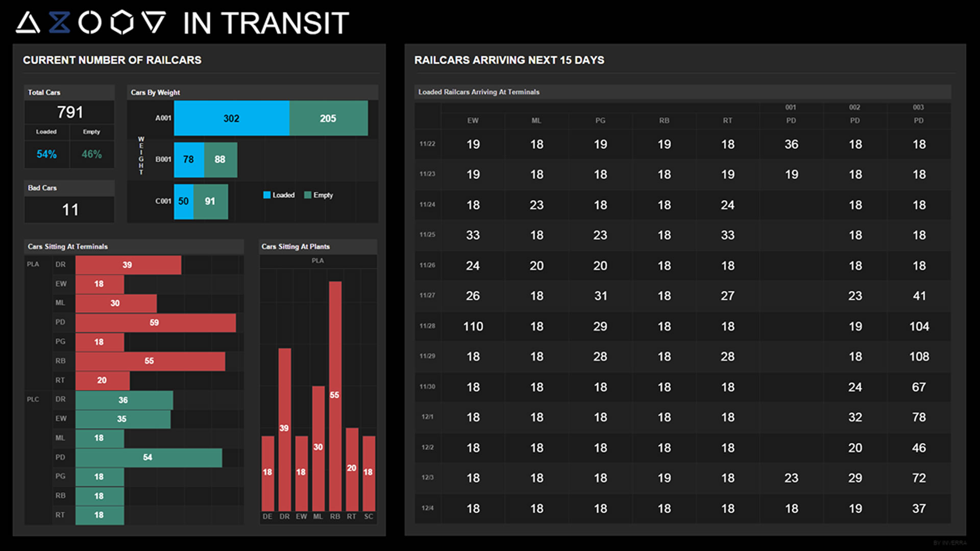Click Loaded Railcars Arriving At Terminals title
The image size is (980, 551).
(x=479, y=92)
